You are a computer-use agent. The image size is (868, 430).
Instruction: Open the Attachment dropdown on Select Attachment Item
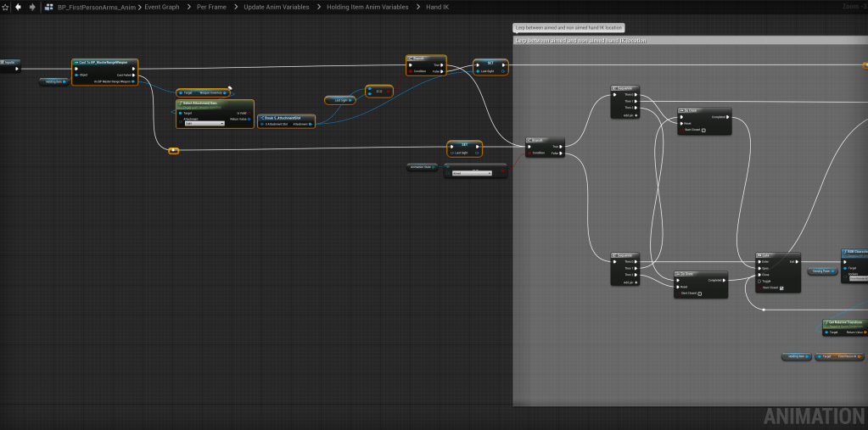pyautogui.click(x=204, y=124)
